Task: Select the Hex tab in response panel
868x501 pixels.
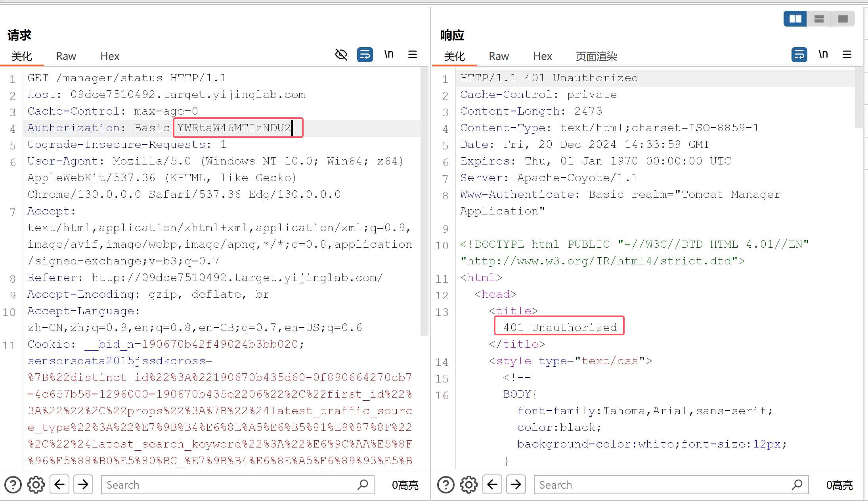Action: [543, 56]
